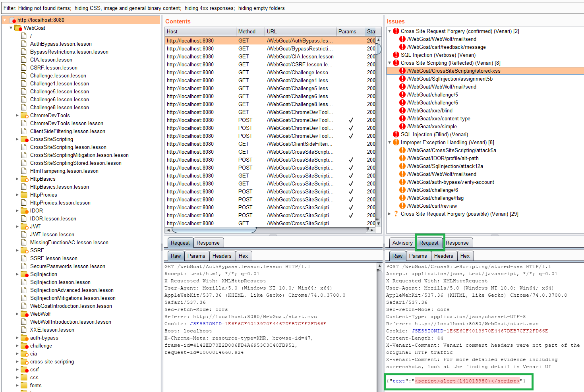Image resolution: width=584 pixels, height=392 pixels.
Task: Click file icon next to AuthBypass.lesson.lesson
Action: pyautogui.click(x=24, y=44)
